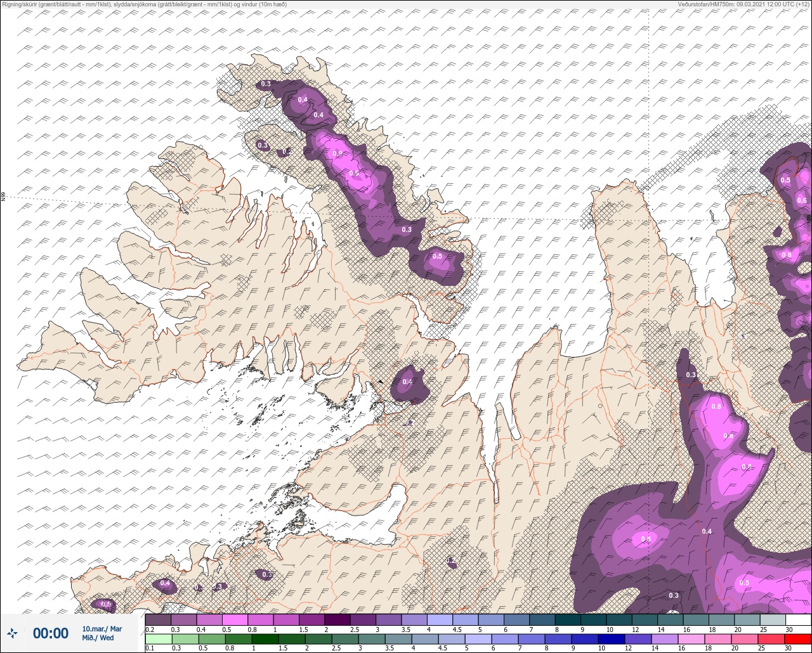The height and width of the screenshot is (653, 812).
Task: Pick the medium green 0.5 swatch, lower legend
Action: pos(211,638)
